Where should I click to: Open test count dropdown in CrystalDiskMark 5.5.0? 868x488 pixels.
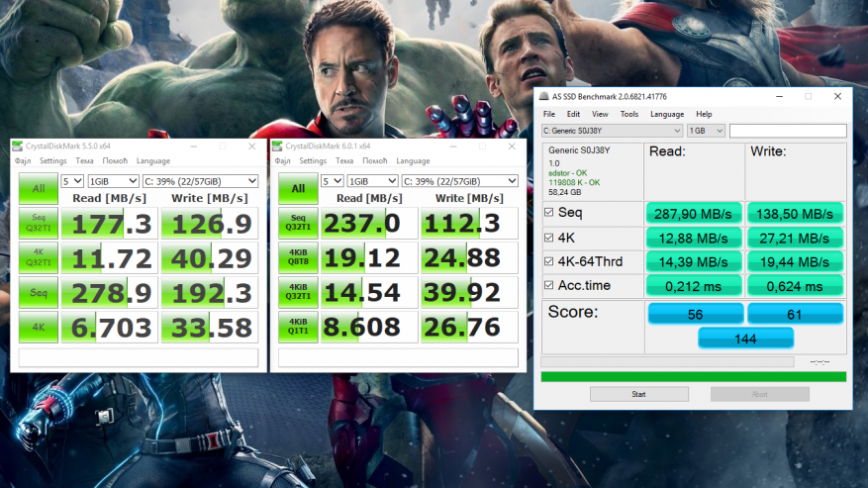(72, 181)
